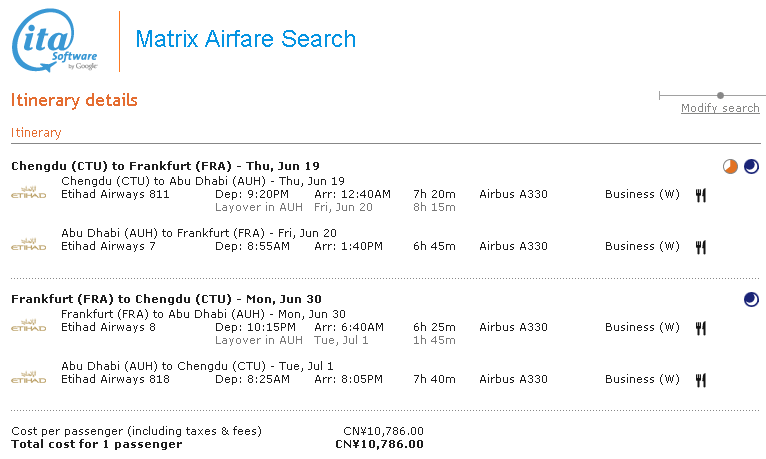Click Business (W) class for flight 818
This screenshot has width=766, height=459.
coord(642,380)
